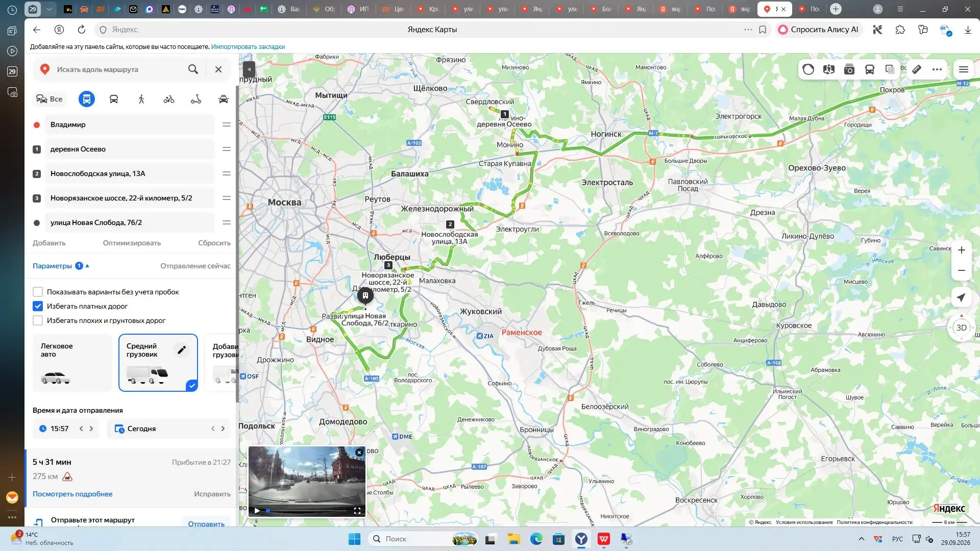980x551 pixels.
Task: Pick the scooter route mode
Action: [196, 99]
